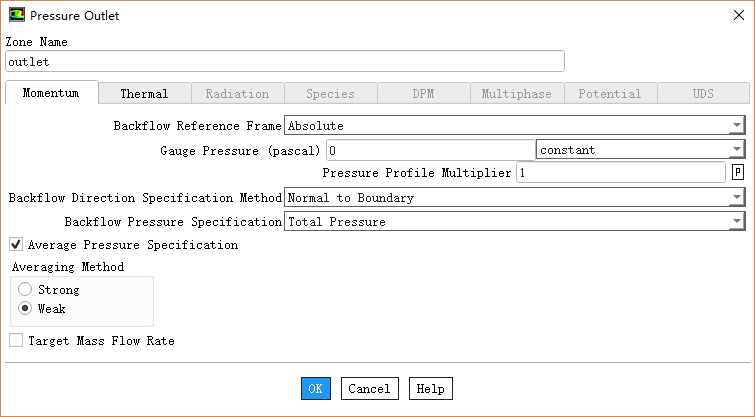Click the Pressure Profile Multiplier parameter icon
This screenshot has height=417, width=755.
coord(738,173)
